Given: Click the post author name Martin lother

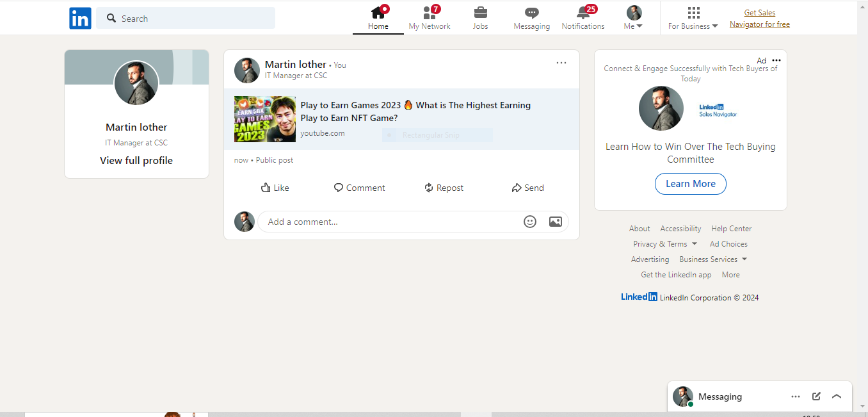Looking at the screenshot, I should (x=296, y=64).
